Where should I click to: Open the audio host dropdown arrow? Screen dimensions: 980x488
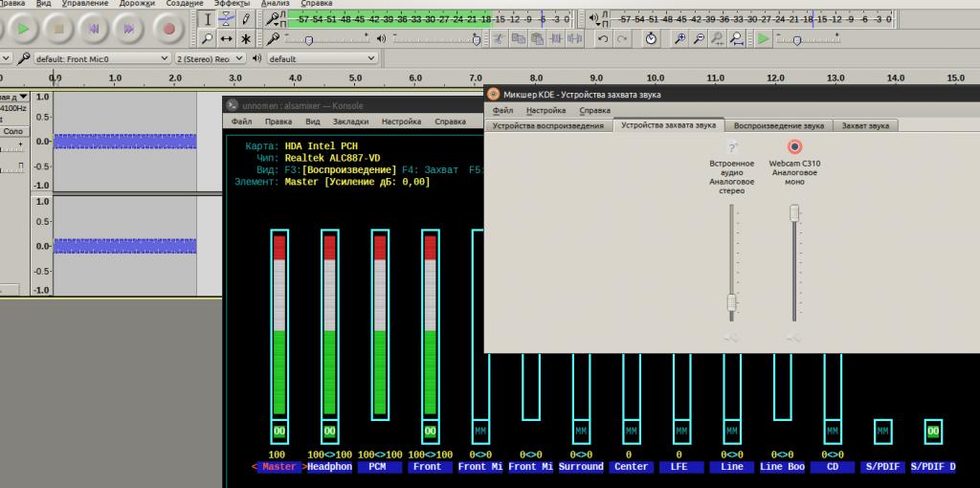pos(6,58)
